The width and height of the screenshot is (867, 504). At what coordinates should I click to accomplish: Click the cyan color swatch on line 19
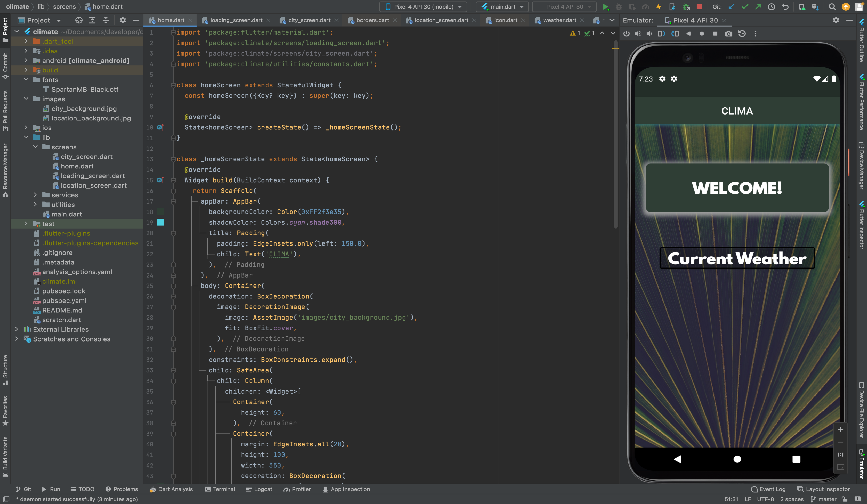(x=160, y=222)
